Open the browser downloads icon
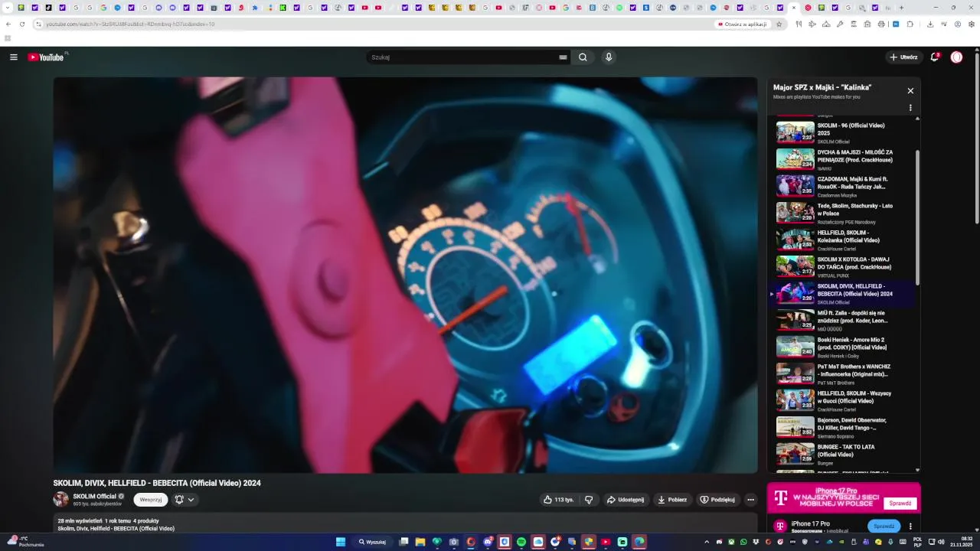The height and width of the screenshot is (551, 980). coord(929,24)
